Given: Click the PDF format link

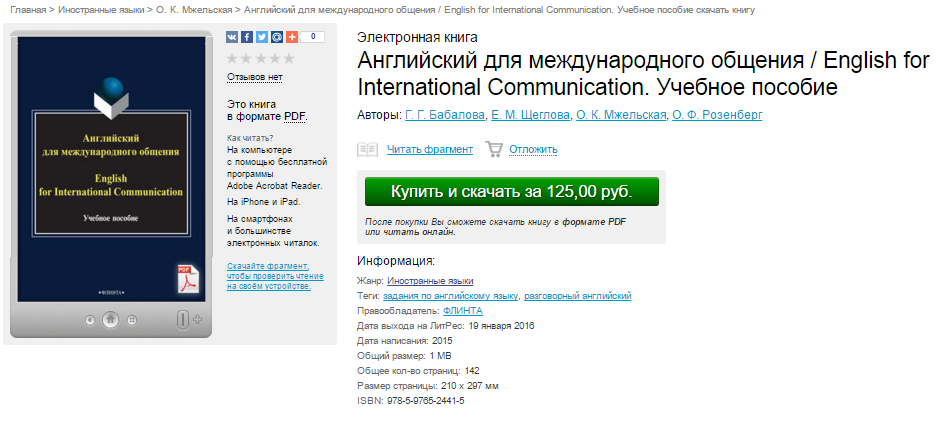Looking at the screenshot, I should [295, 117].
